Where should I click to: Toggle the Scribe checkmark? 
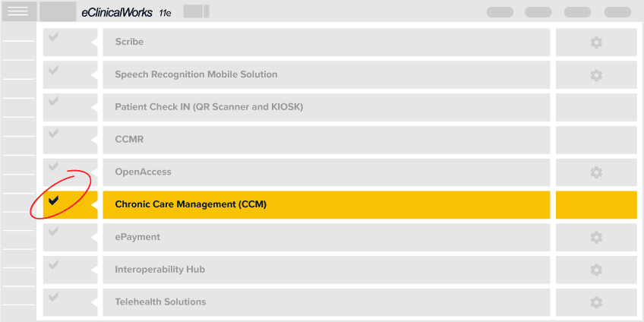point(53,37)
